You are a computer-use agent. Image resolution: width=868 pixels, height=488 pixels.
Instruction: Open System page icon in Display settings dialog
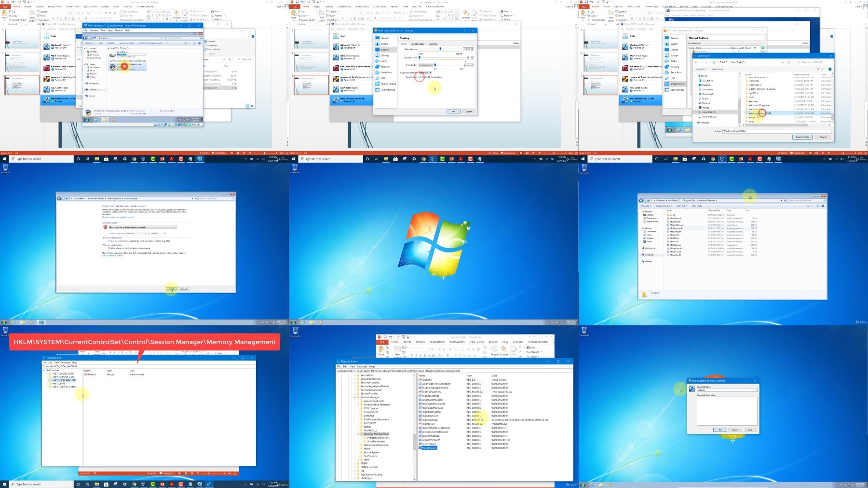[x=378, y=44]
